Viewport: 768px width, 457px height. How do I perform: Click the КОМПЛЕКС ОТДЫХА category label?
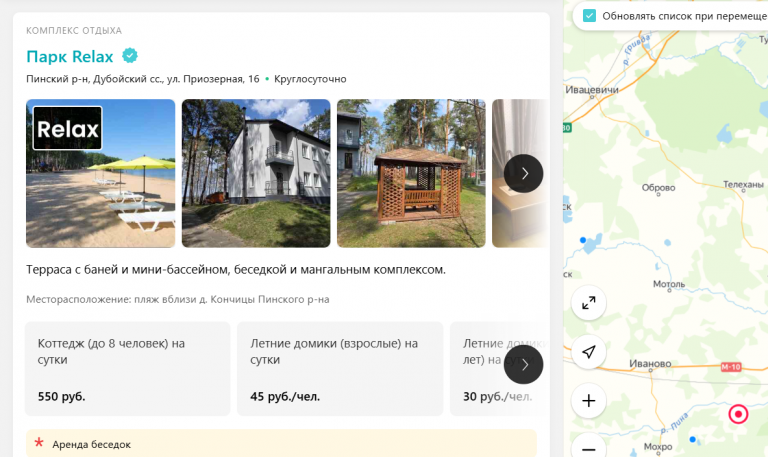(74, 30)
